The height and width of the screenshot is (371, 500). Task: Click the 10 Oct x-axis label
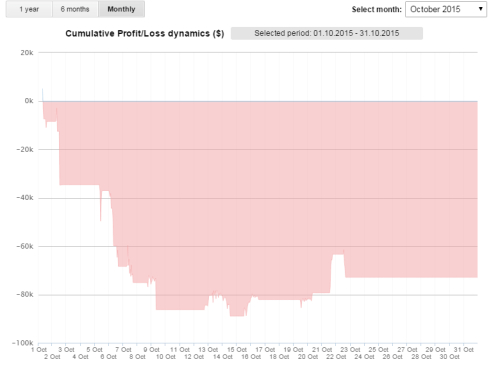point(166,357)
